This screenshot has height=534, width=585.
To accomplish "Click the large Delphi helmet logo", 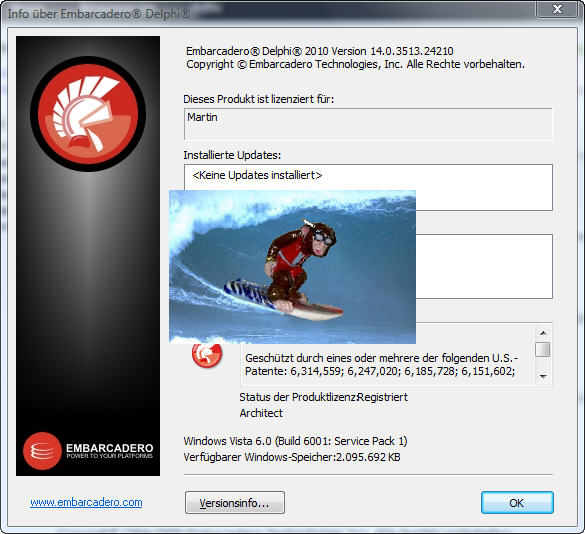I will (88, 114).
